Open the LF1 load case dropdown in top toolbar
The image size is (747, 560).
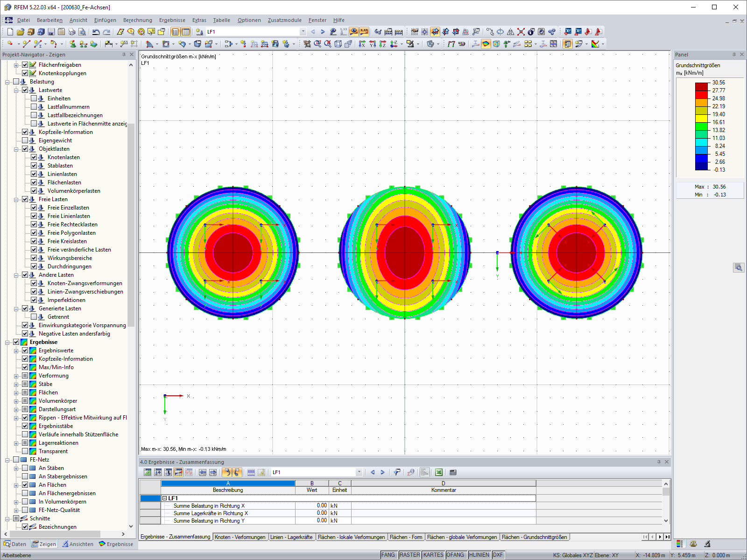(x=303, y=32)
